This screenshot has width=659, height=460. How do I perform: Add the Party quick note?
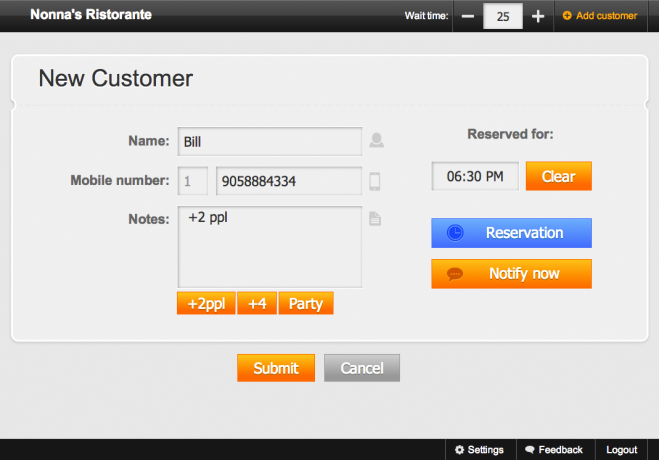[x=305, y=304]
